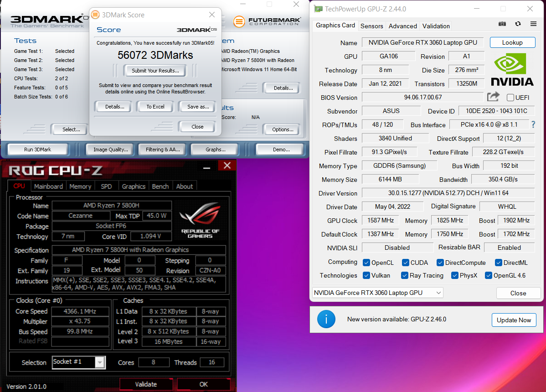This screenshot has height=392, width=546.
Task: Switch to the Sensors tab in GPU-Z
Action: pyautogui.click(x=371, y=26)
